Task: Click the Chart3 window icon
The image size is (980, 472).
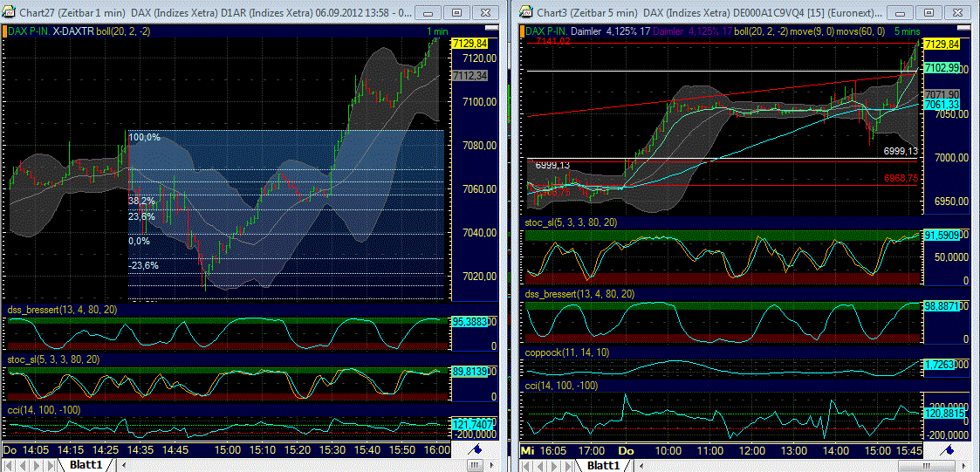Action: [527, 12]
